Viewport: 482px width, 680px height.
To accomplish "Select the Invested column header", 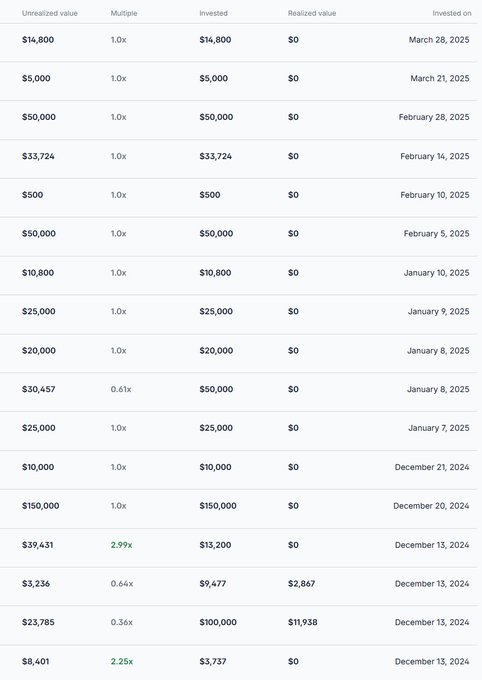I will [x=213, y=13].
